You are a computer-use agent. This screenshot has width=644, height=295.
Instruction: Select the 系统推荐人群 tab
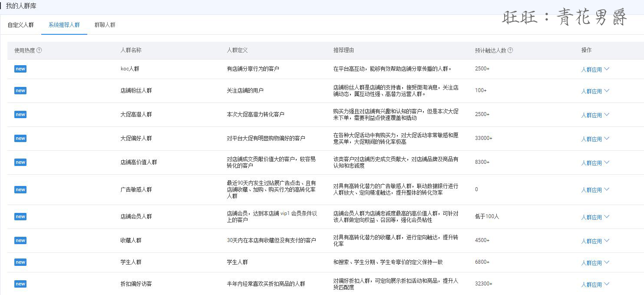pos(64,25)
